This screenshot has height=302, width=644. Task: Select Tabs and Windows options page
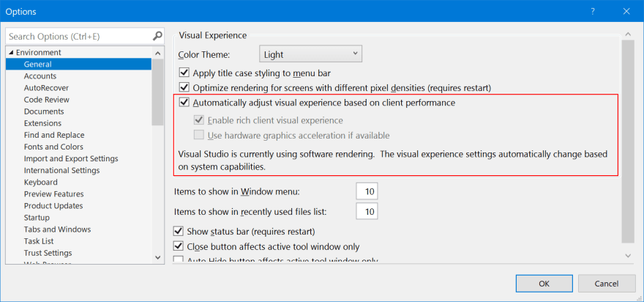click(58, 229)
